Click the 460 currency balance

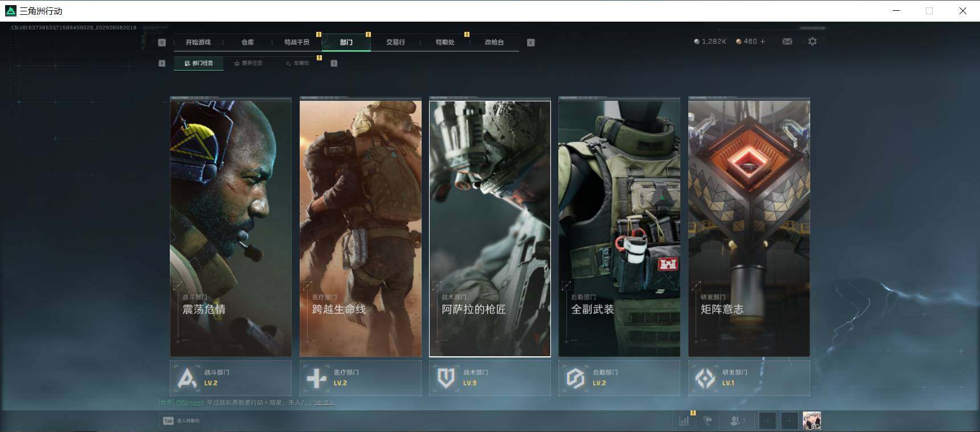(746, 42)
